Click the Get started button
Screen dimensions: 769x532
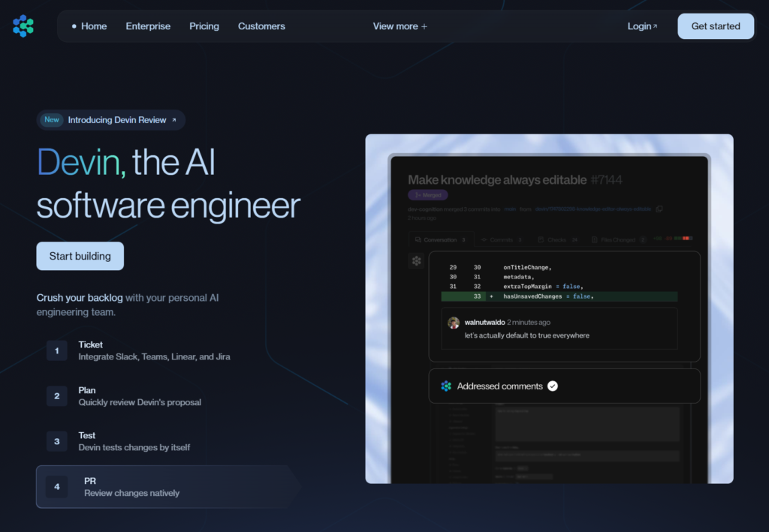(715, 26)
